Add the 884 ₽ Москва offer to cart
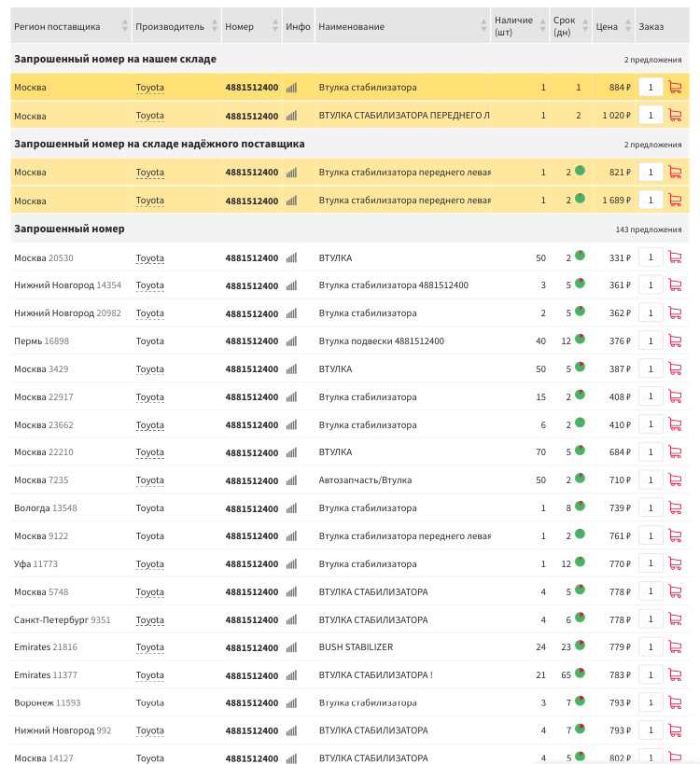 675,87
